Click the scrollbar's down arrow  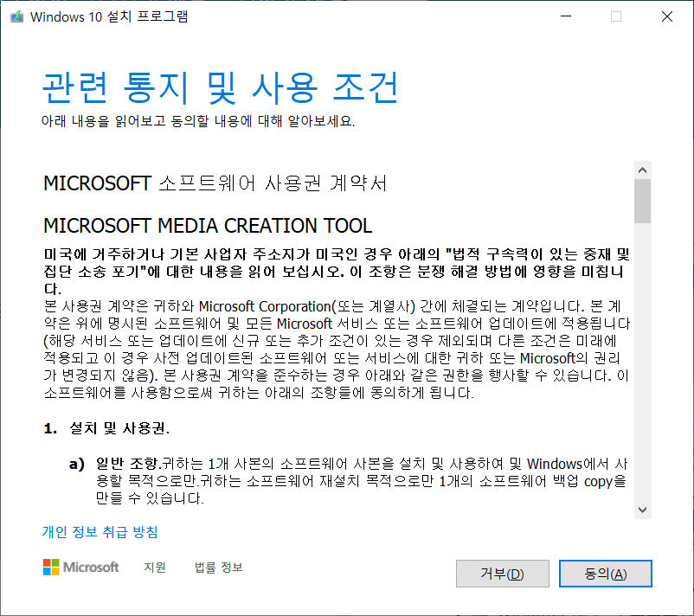point(642,510)
